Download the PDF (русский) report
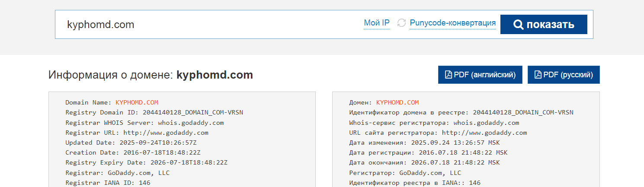The image size is (644, 187). coord(564,75)
